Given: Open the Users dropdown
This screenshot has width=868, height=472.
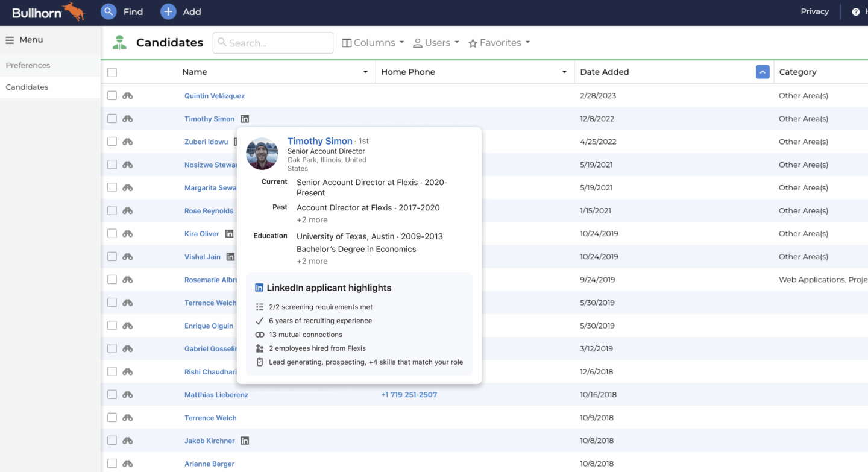Looking at the screenshot, I should [x=436, y=43].
